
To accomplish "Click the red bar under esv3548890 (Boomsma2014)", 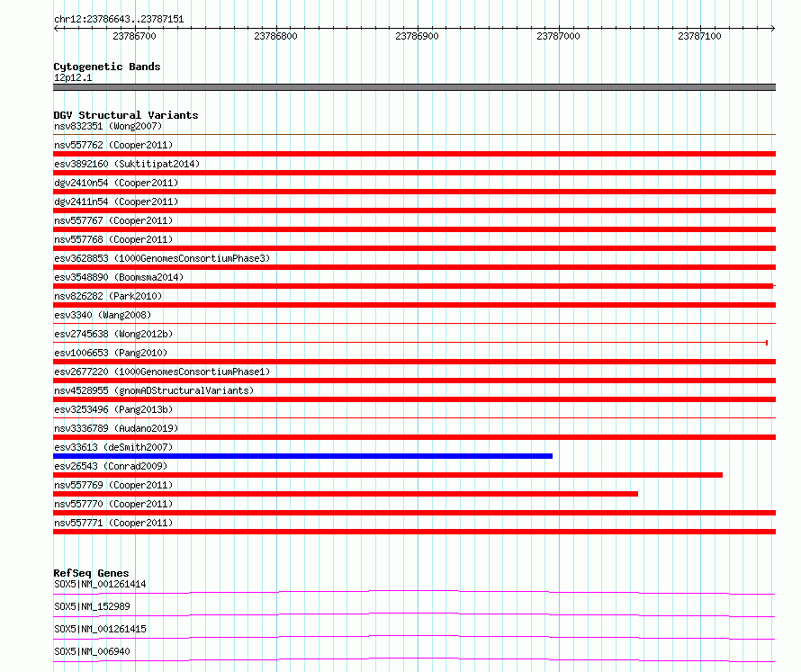I will (413, 286).
